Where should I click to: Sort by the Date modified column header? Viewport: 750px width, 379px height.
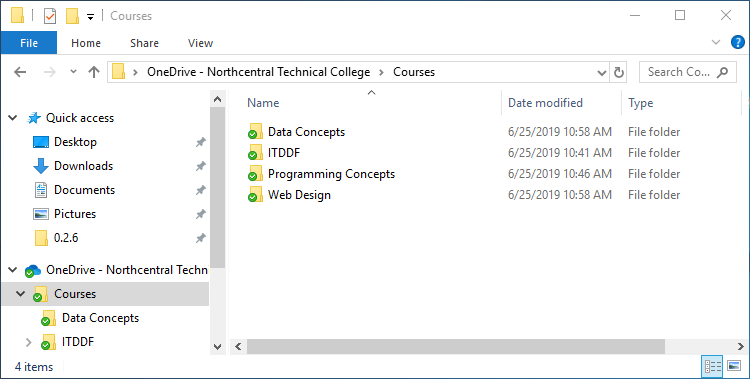[x=545, y=103]
